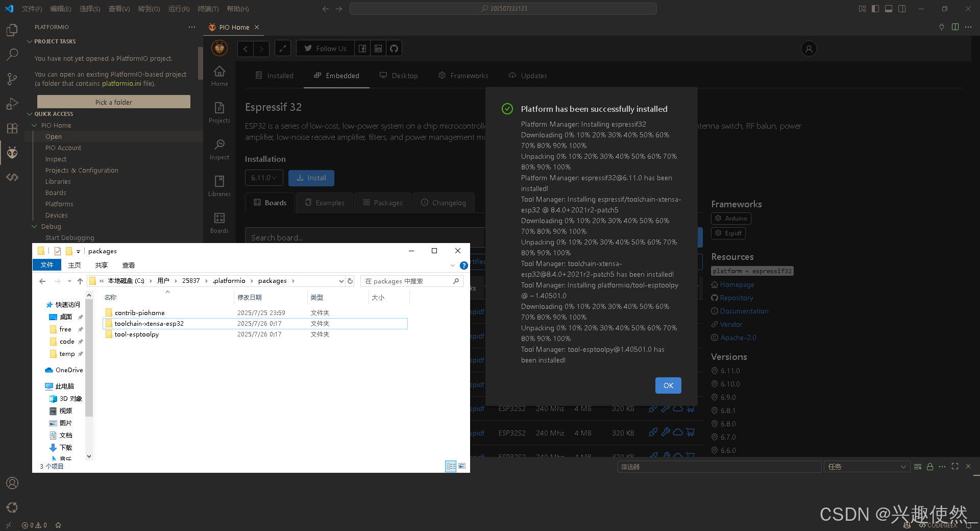Open Projects in PIO Home sidebar
Image resolution: width=980 pixels, height=531 pixels.
219,113
